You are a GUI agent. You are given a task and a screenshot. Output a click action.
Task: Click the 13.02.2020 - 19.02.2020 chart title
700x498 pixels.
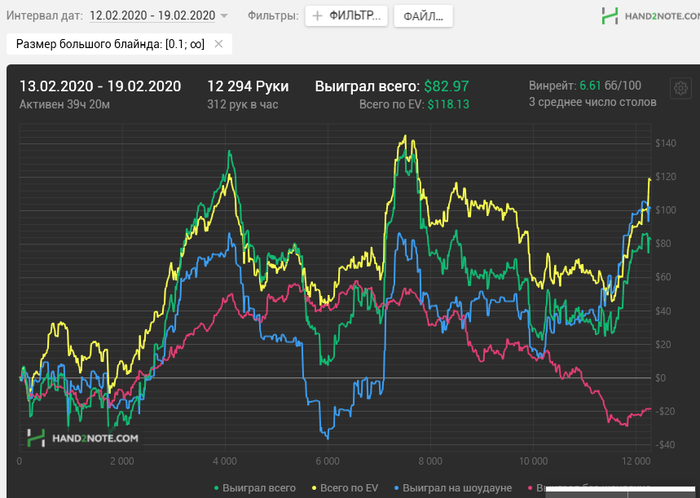[x=100, y=86]
